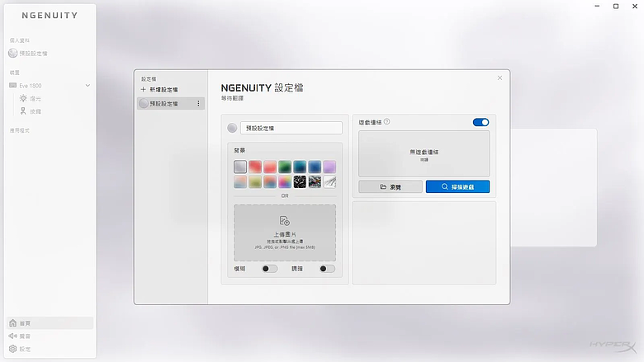This screenshot has width=644, height=362.
Task: Choose the gray background swatch
Action: pos(240,167)
